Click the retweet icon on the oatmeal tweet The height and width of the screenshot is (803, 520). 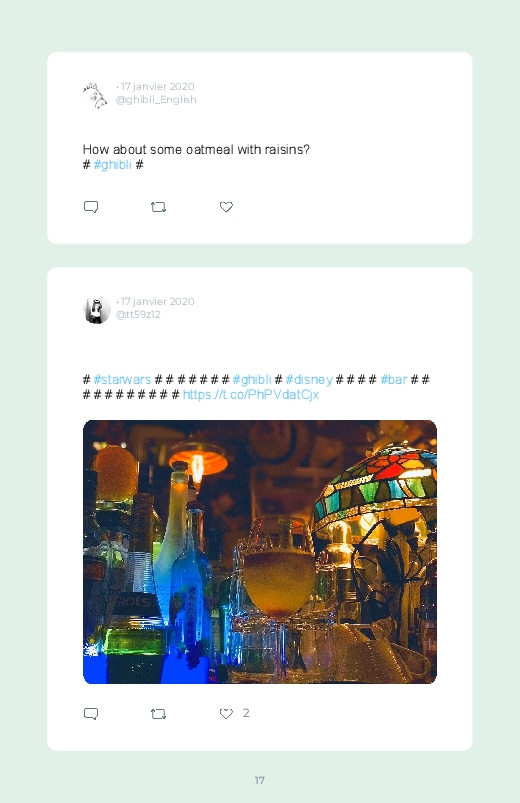(158, 207)
